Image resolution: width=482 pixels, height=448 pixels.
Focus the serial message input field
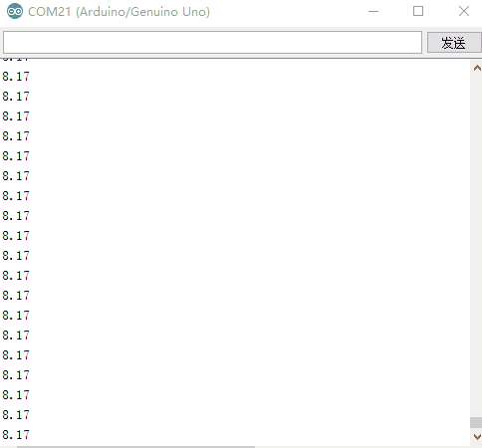click(212, 42)
